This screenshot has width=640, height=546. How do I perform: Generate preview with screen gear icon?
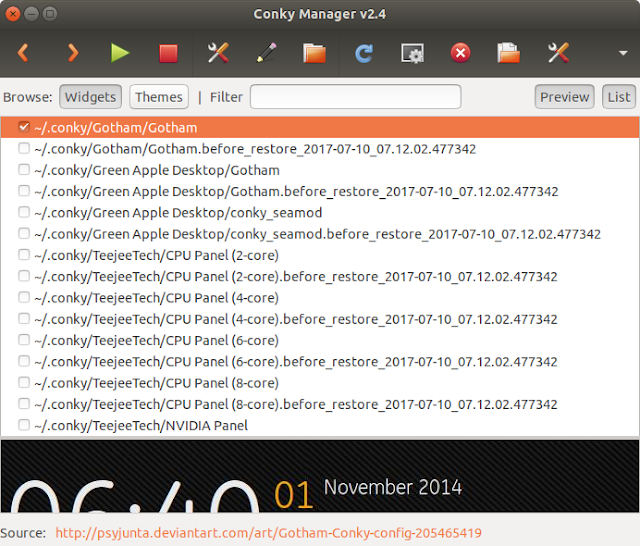(x=412, y=53)
